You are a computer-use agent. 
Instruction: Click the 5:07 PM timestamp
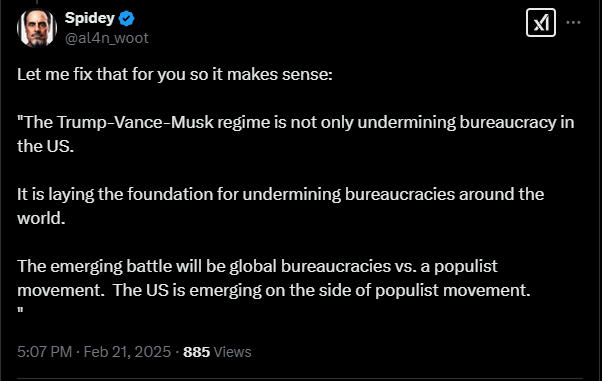click(x=45, y=352)
